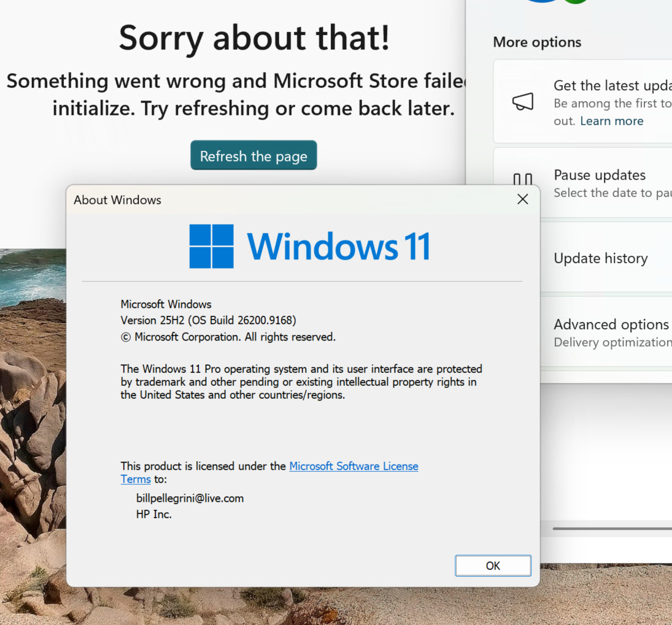This screenshot has width=672, height=625.
Task: Click the megaphone icon for latest updates
Action: [523, 102]
